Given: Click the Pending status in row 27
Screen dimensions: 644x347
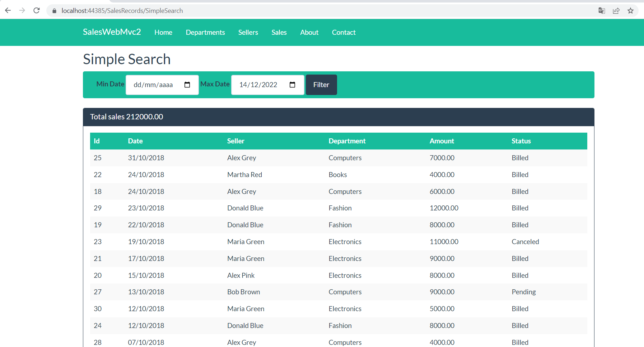Looking at the screenshot, I should [x=524, y=292].
